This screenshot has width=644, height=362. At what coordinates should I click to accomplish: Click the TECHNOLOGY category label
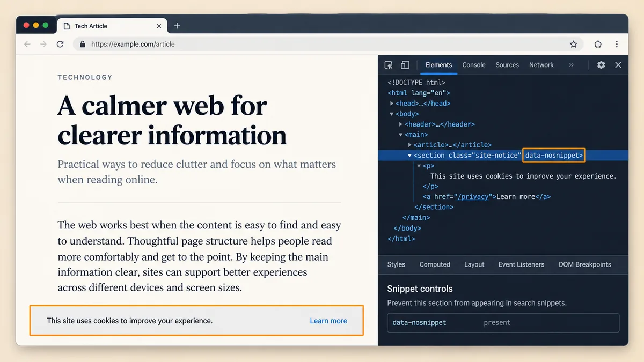click(x=85, y=77)
